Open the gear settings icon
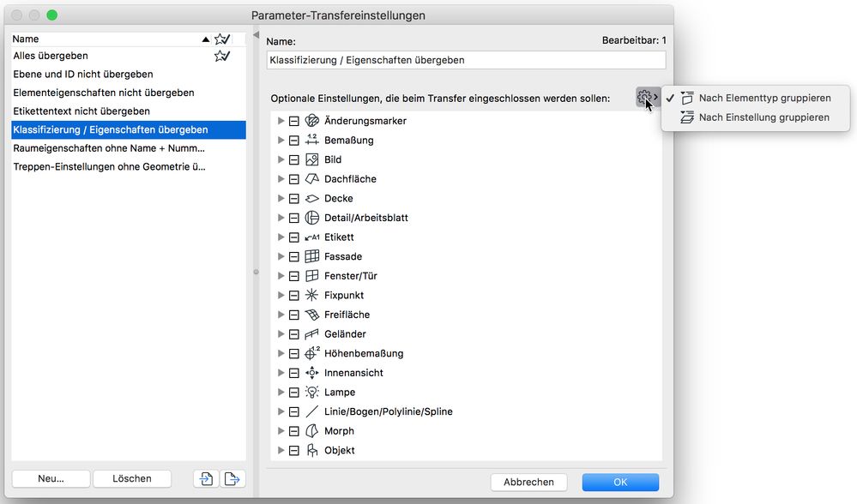Image resolution: width=857 pixels, height=504 pixels. coord(646,98)
